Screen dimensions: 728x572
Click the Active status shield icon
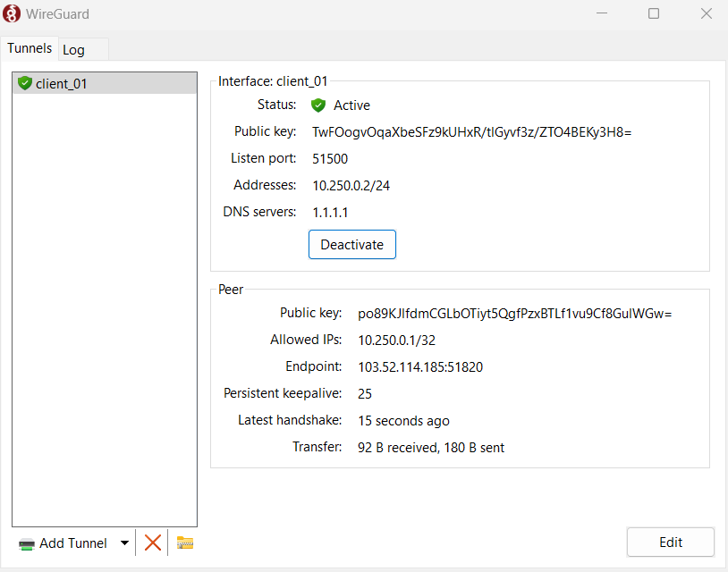(318, 105)
